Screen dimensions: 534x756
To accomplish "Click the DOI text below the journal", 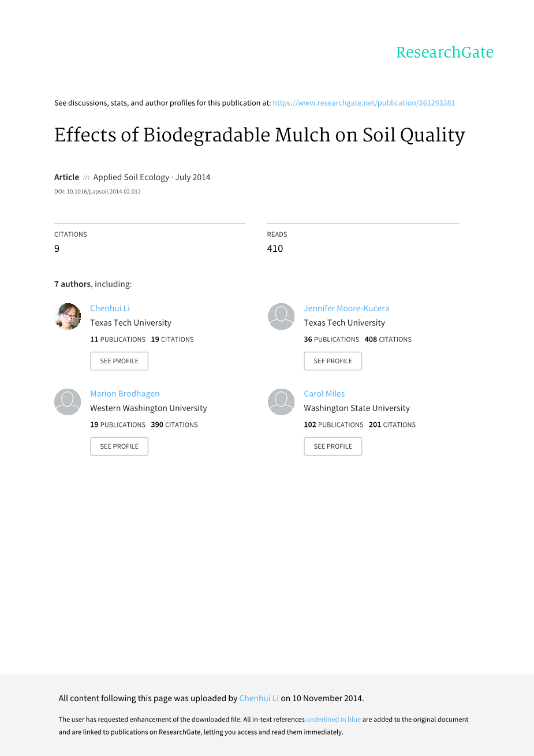I will pyautogui.click(x=98, y=192).
